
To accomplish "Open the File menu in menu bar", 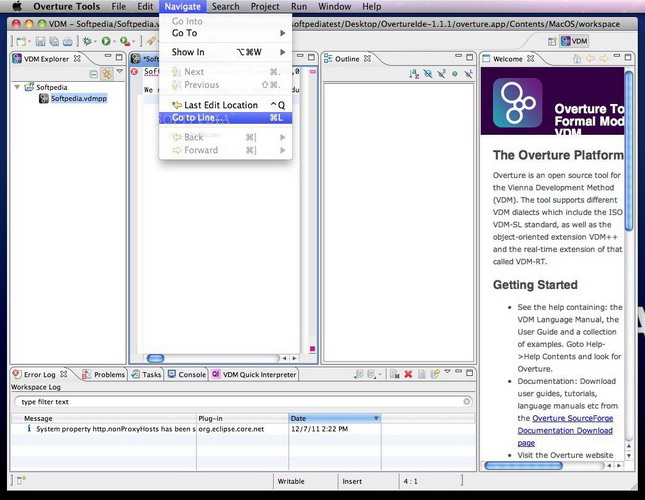I will tap(118, 7).
